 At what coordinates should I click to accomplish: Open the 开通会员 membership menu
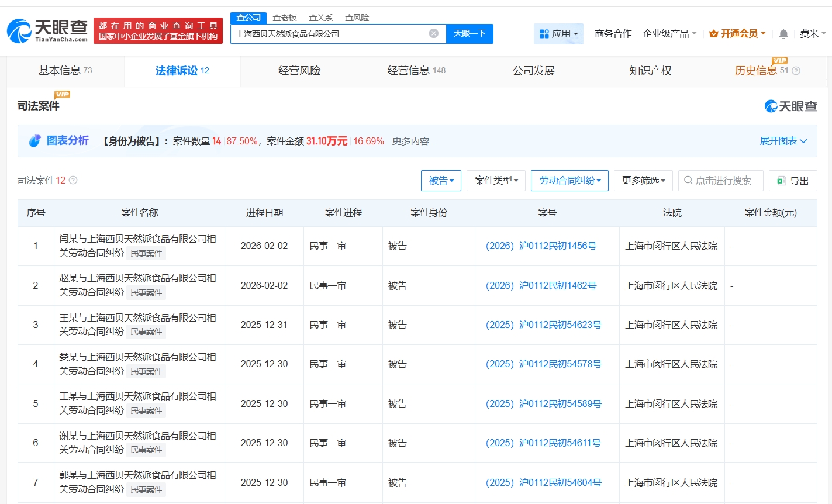737,34
